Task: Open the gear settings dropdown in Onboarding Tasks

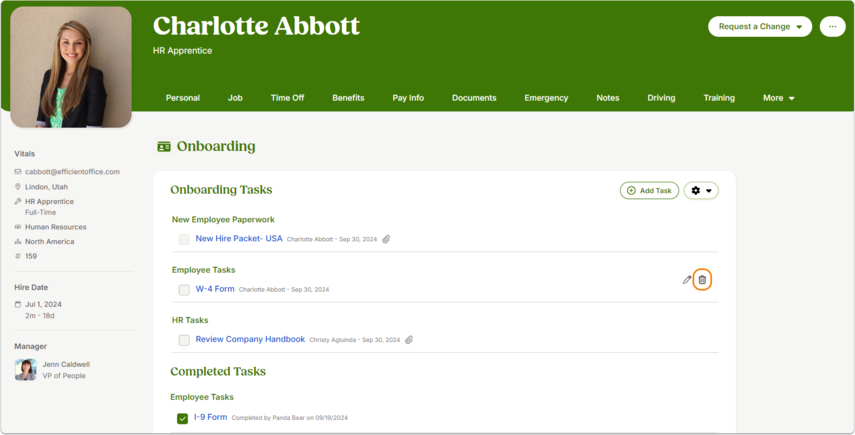Action: [x=701, y=191]
